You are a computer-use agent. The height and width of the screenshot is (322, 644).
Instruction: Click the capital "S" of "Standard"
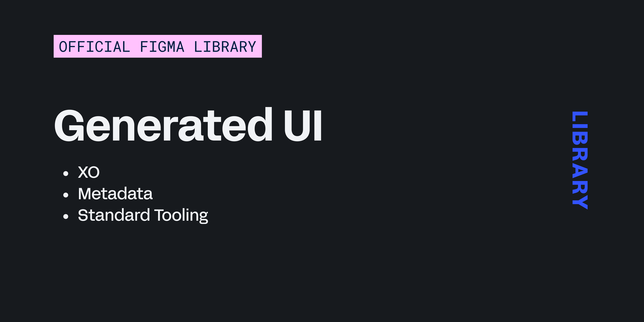83,215
